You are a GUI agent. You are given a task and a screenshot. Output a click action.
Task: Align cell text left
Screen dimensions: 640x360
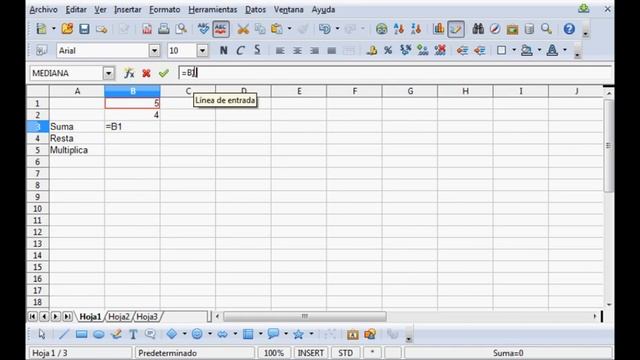[x=280, y=51]
